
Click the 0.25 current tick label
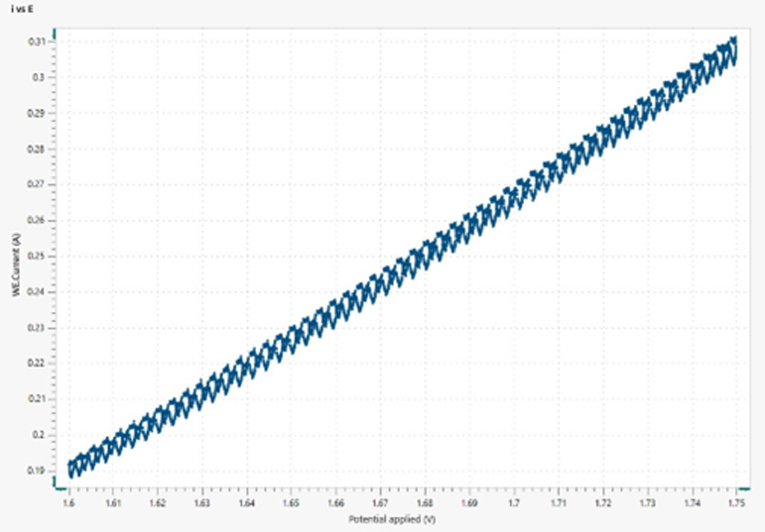(x=37, y=256)
